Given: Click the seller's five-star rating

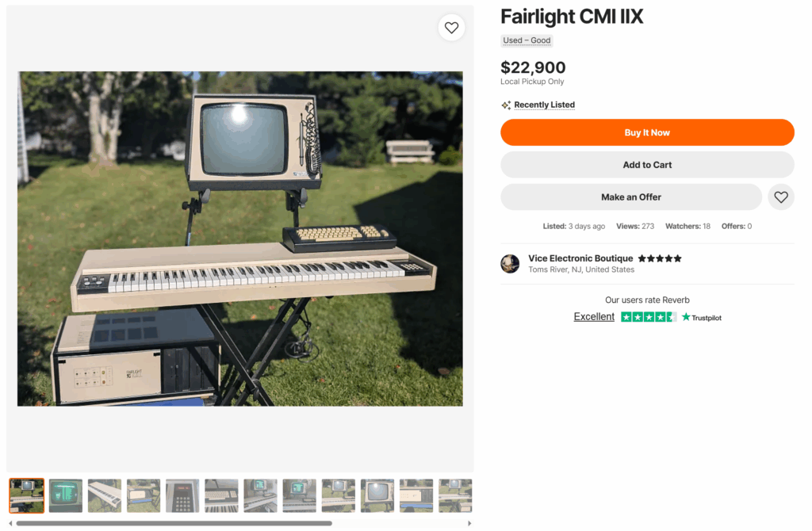Looking at the screenshot, I should point(659,258).
